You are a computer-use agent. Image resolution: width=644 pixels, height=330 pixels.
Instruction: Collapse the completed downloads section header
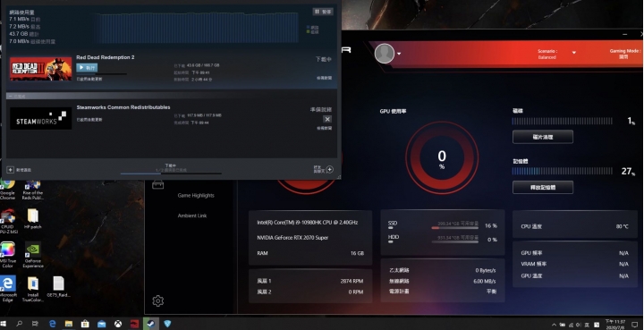tap(171, 96)
